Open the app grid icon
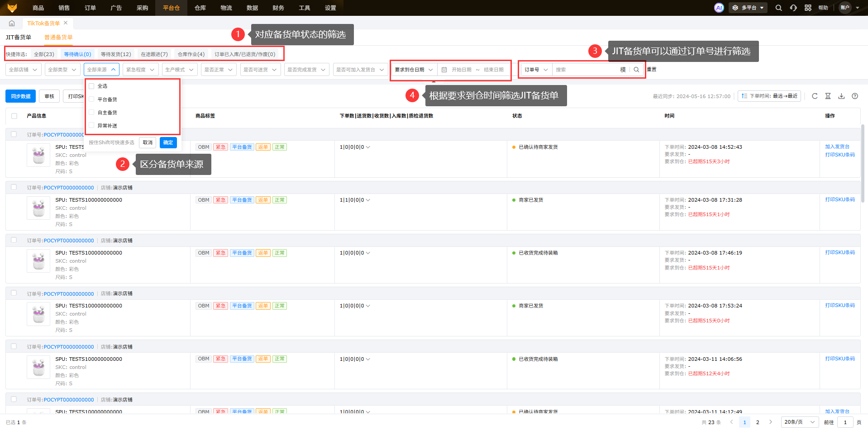The image size is (868, 430). (808, 8)
